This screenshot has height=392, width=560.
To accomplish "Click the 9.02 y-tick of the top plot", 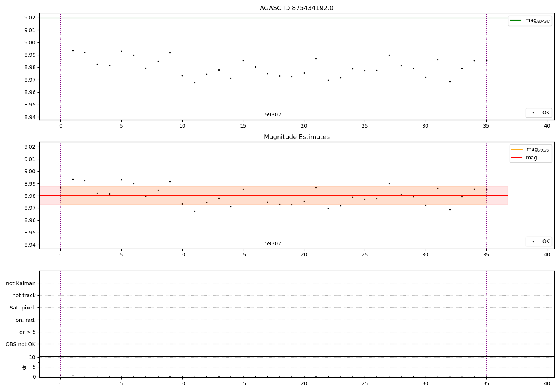I will [29, 18].
